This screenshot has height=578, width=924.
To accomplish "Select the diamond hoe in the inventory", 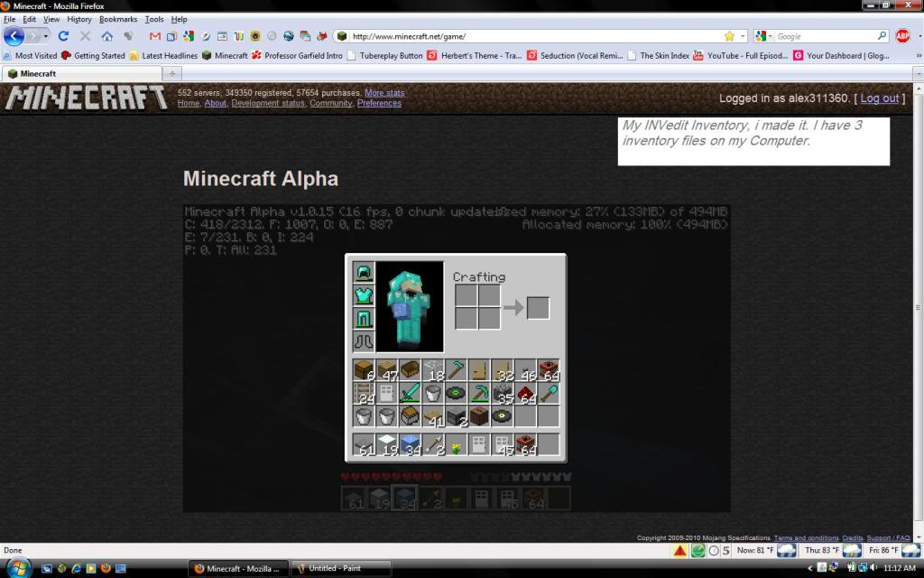I will (456, 370).
